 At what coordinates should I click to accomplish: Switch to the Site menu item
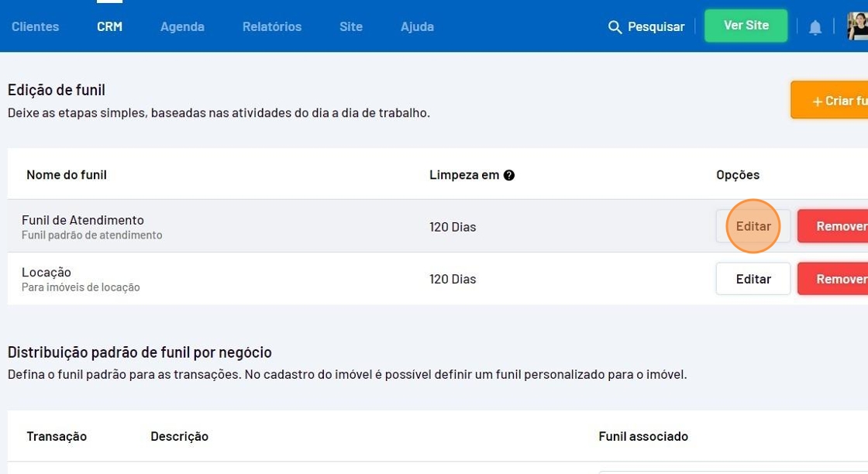350,26
